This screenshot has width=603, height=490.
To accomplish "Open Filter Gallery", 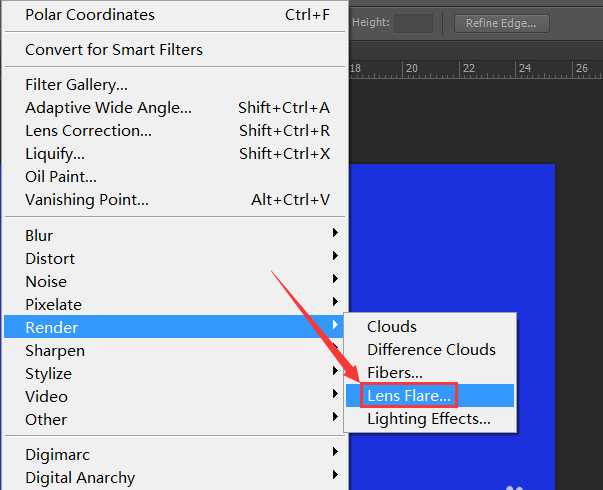I will [76, 85].
